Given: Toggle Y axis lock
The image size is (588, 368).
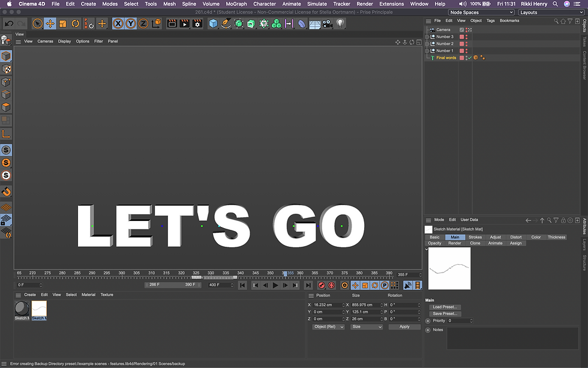Looking at the screenshot, I should click(x=131, y=23).
